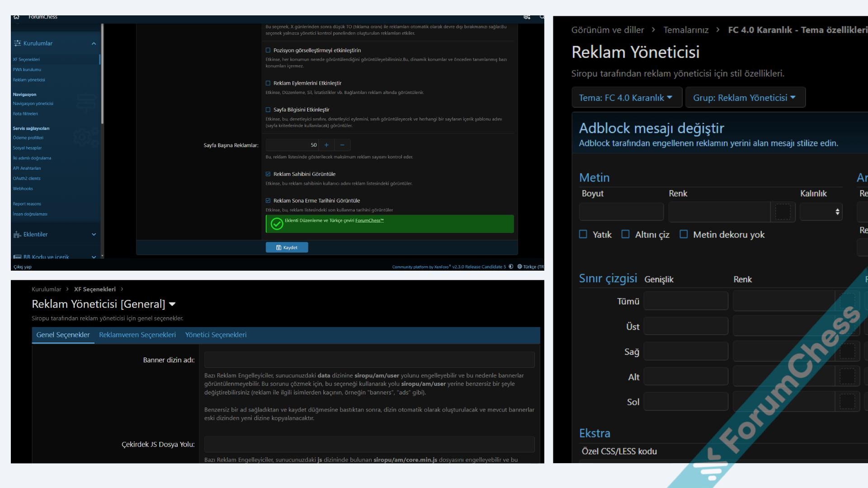Image resolution: width=868 pixels, height=488 pixels.
Task: Click the home icon in the header
Action: (x=17, y=17)
